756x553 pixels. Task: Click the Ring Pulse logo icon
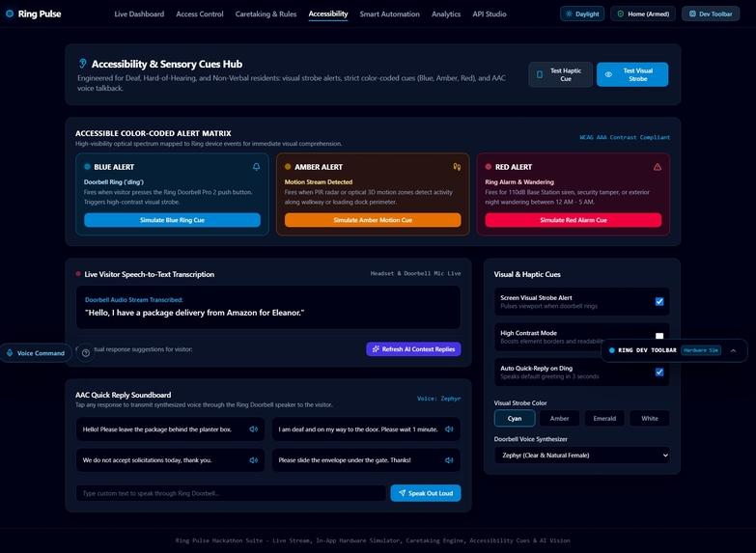coord(10,14)
